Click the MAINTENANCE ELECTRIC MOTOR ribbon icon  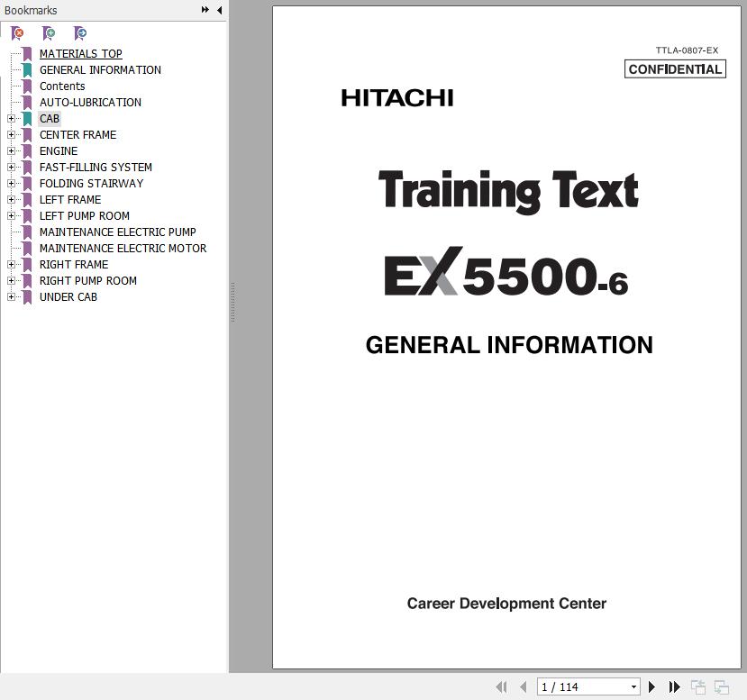pyautogui.click(x=27, y=248)
